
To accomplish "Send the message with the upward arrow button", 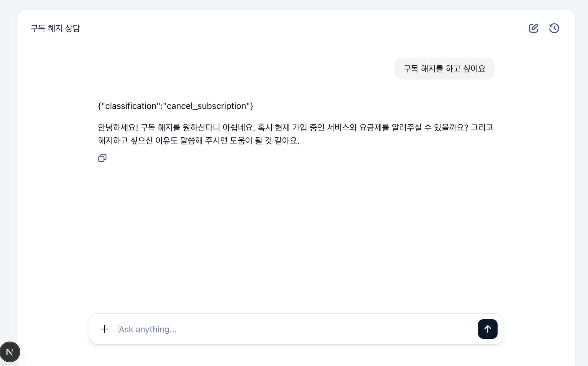I will pyautogui.click(x=487, y=329).
